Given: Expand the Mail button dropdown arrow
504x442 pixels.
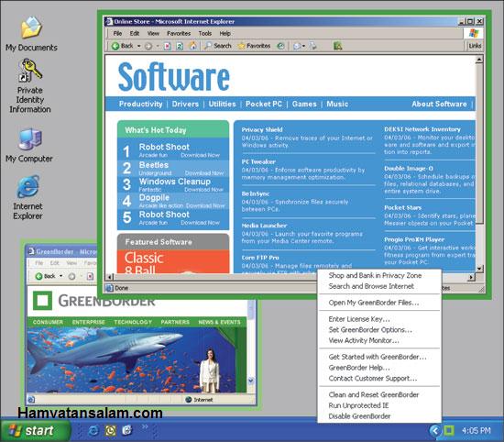Looking at the screenshot, I should (x=303, y=46).
